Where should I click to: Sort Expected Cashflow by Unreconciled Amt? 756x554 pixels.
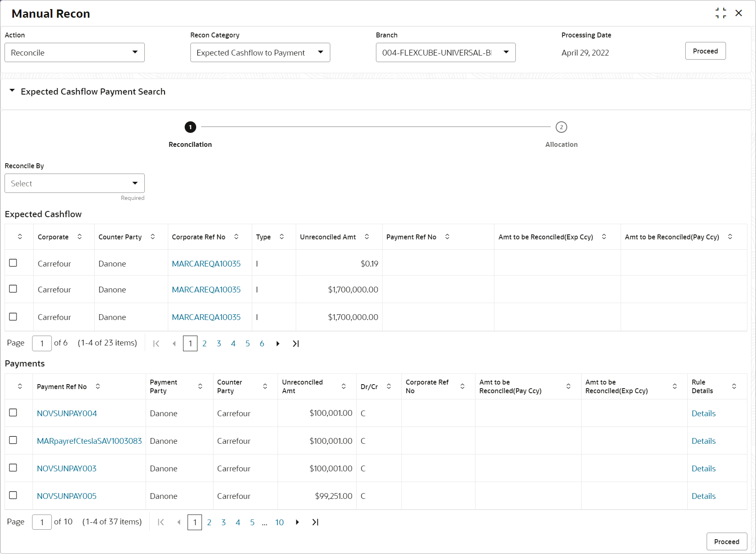[366, 237]
